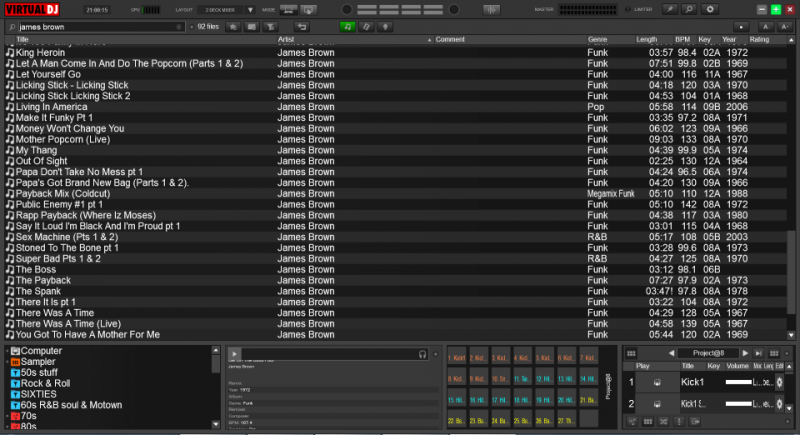The image size is (800, 435).
Task: Go to next sampler bank arrow
Action: (x=745, y=353)
